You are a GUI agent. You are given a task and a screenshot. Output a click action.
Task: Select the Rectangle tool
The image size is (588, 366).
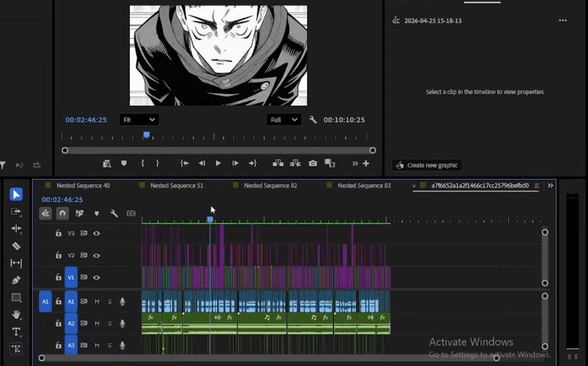(x=16, y=298)
